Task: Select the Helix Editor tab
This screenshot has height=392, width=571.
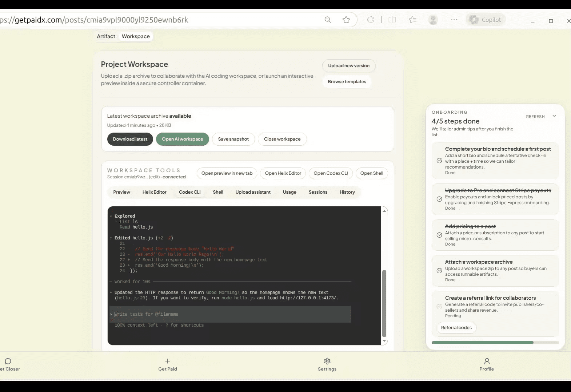Action: (155, 192)
